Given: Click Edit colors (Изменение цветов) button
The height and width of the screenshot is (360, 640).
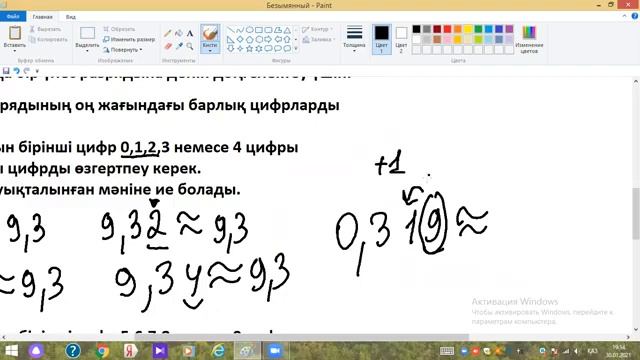Looking at the screenshot, I should click(x=529, y=39).
